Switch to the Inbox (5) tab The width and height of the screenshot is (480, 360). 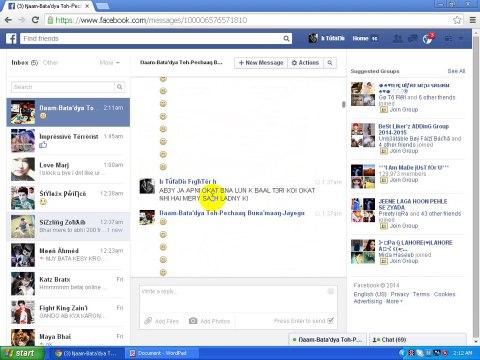25,63
